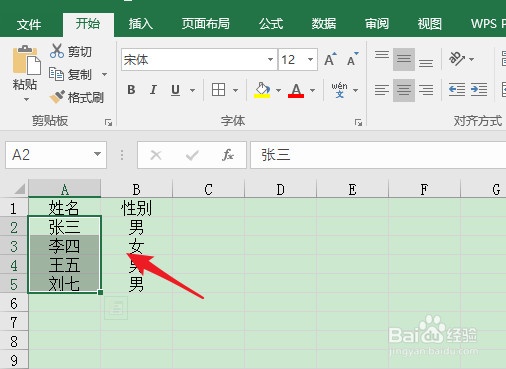Toggle vertical middle alignment
Viewport: 506px width, 369px height.
[x=404, y=59]
